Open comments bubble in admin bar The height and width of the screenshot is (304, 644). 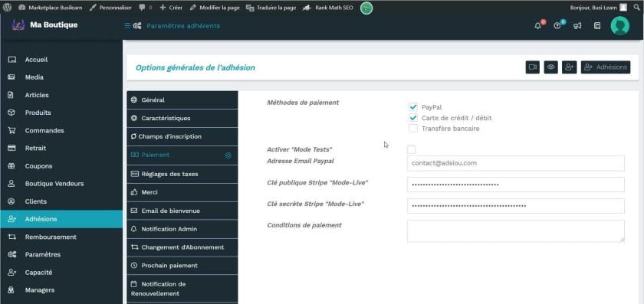(146, 8)
